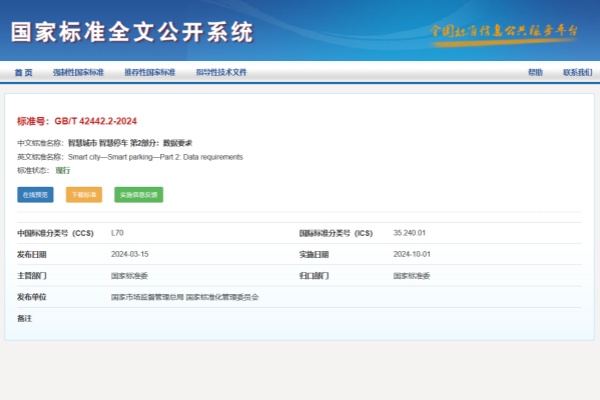Select 指导性技术文件 in the navigation bar
This screenshot has height=400, width=600.
click(221, 73)
